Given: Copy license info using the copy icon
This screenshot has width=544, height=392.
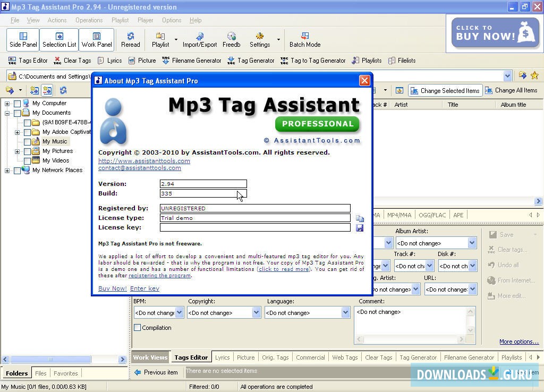Looking at the screenshot, I should 360,217.
